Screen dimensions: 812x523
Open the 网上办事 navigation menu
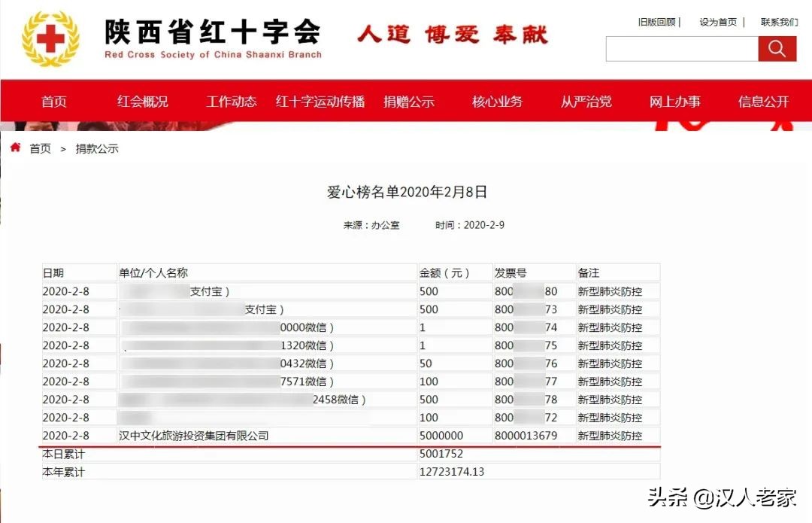pyautogui.click(x=674, y=101)
